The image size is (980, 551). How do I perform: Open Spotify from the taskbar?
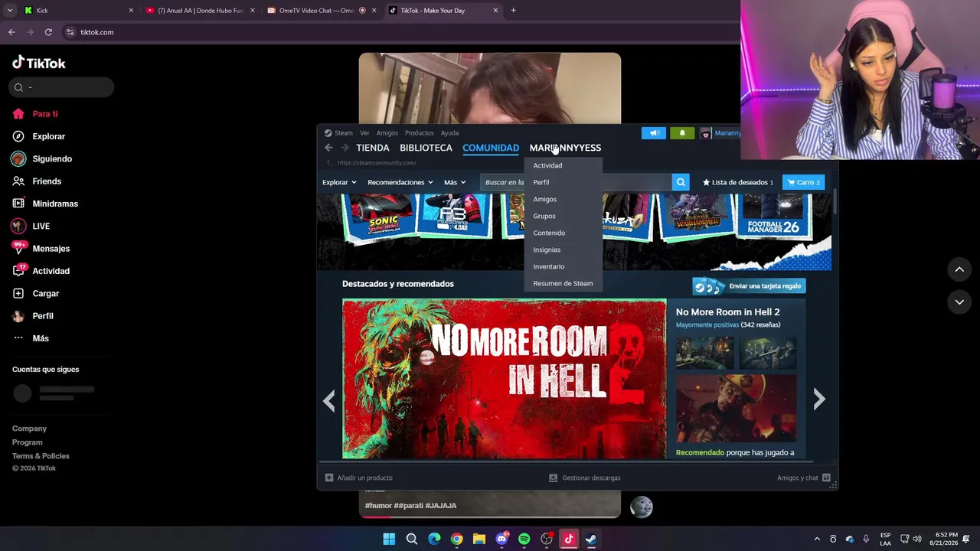[x=524, y=539]
